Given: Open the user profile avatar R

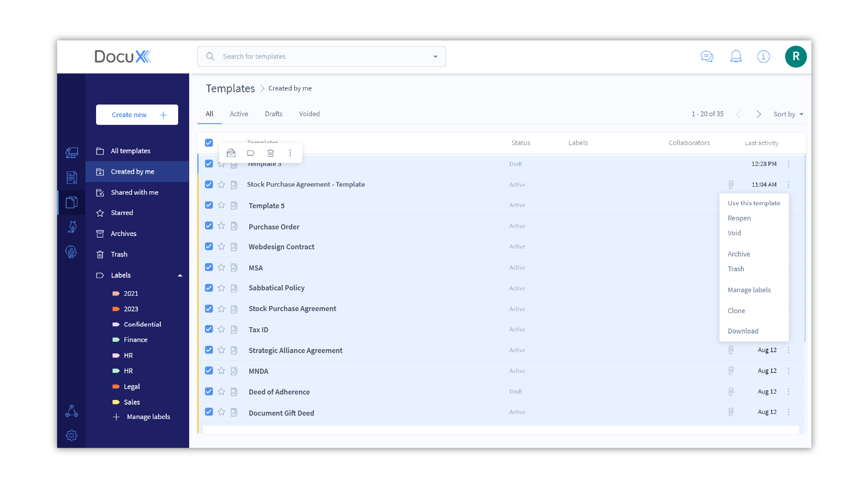Looking at the screenshot, I should tap(796, 56).
